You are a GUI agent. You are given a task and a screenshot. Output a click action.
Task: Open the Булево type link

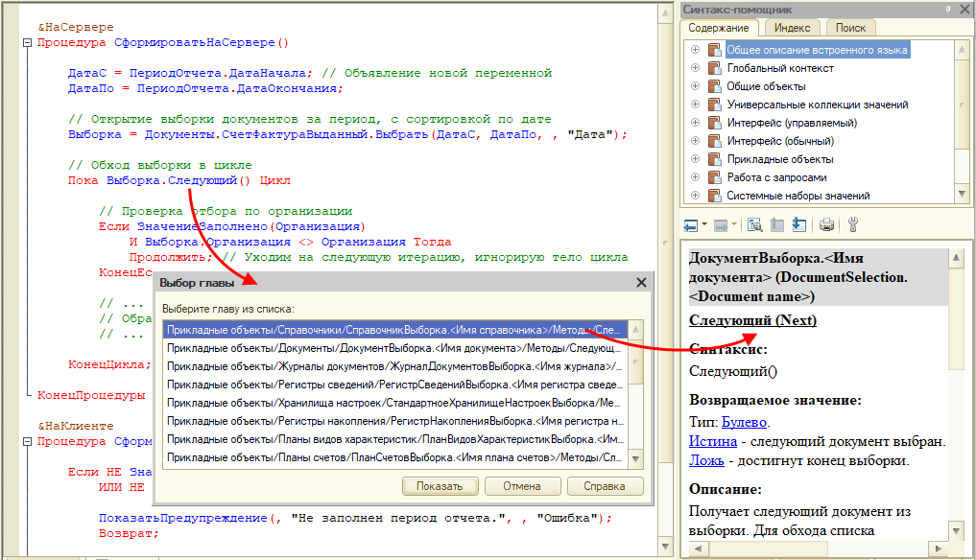click(744, 422)
